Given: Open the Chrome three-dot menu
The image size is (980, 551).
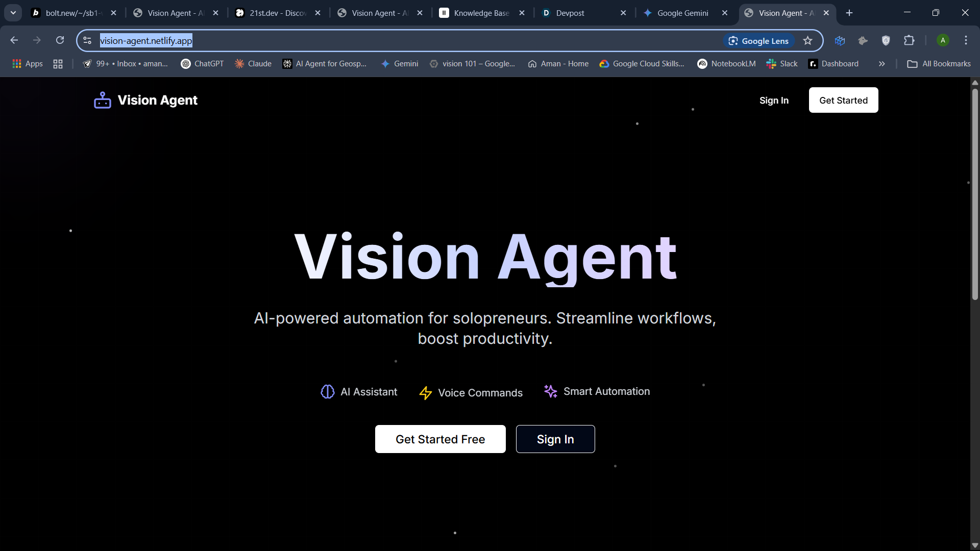Looking at the screenshot, I should [966, 41].
